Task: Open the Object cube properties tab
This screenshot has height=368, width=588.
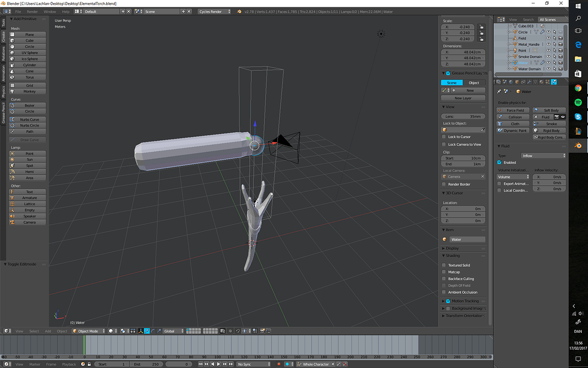Action: pyautogui.click(x=517, y=82)
